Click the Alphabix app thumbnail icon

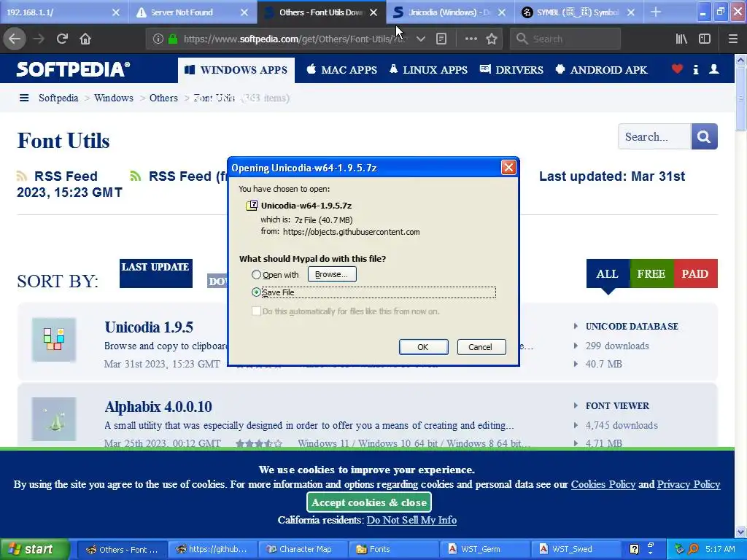click(54, 419)
